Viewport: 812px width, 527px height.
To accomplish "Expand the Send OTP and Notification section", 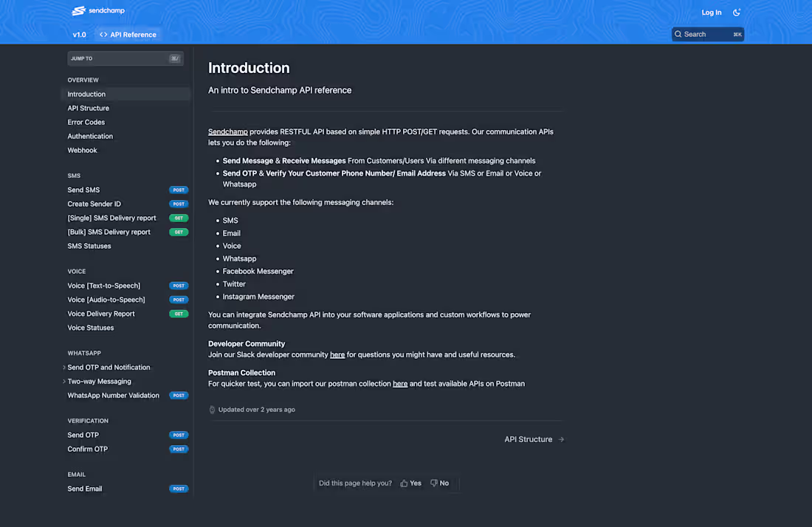I will [63, 367].
